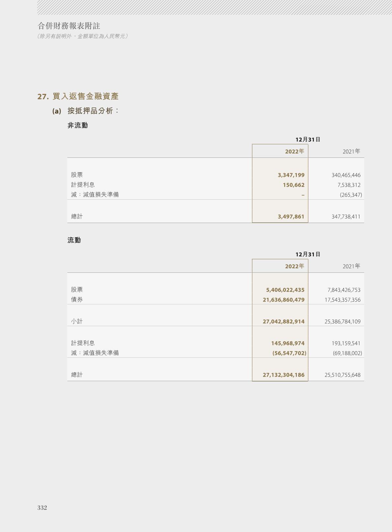The width and height of the screenshot is (392, 532).
Task: Click the page title 合併財務報表附註
Action: (69, 26)
